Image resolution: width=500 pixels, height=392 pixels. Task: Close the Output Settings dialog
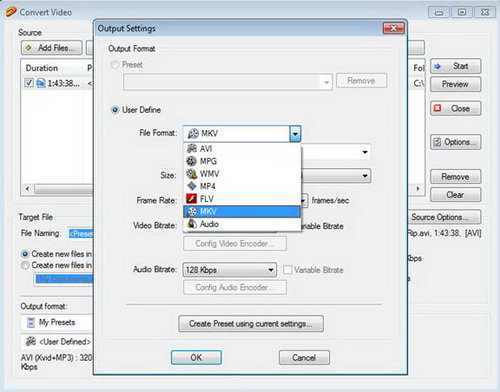point(394,28)
